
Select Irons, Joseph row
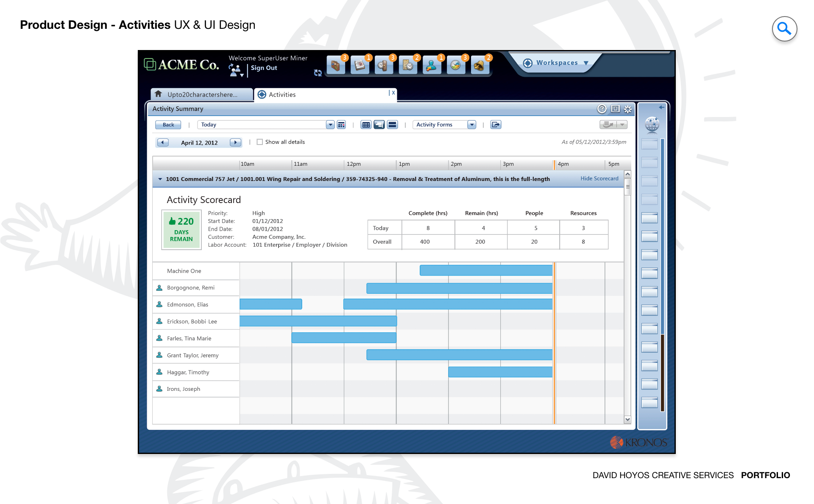click(196, 389)
